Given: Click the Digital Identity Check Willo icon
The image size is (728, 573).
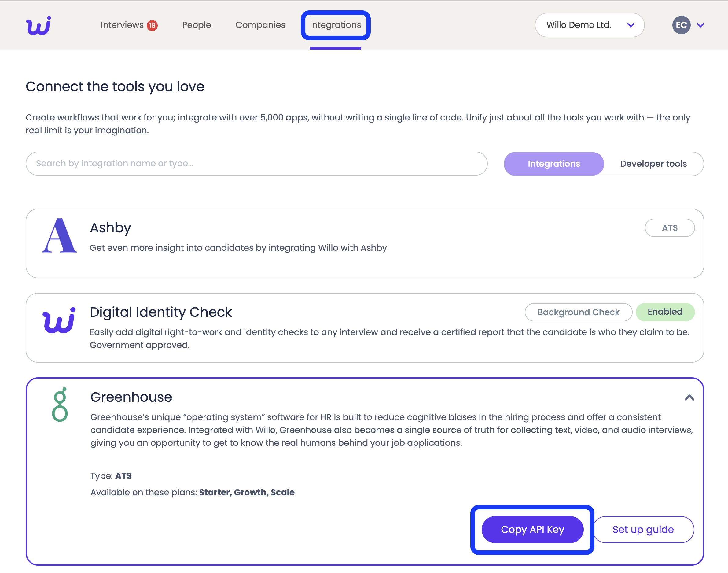Looking at the screenshot, I should (x=59, y=320).
